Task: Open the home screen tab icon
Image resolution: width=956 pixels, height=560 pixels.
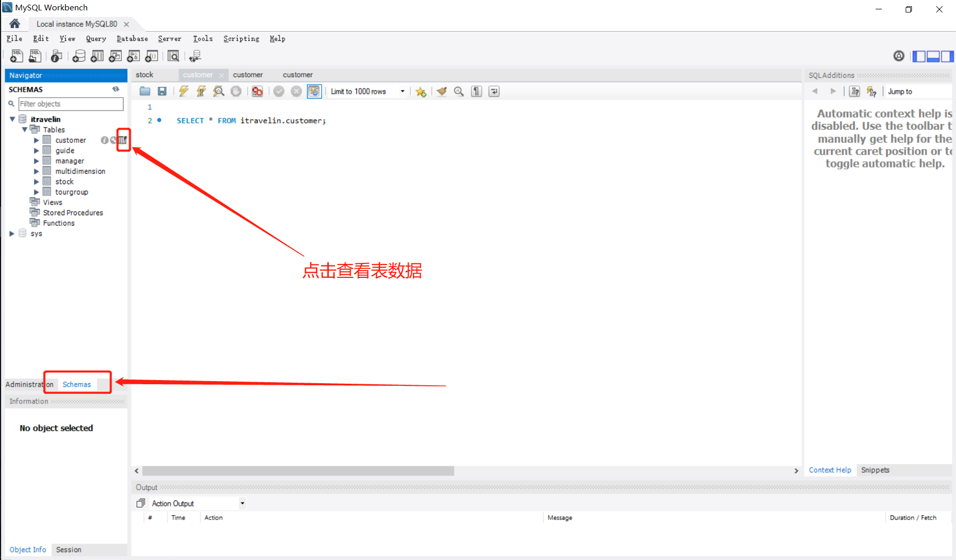Action: coord(15,23)
